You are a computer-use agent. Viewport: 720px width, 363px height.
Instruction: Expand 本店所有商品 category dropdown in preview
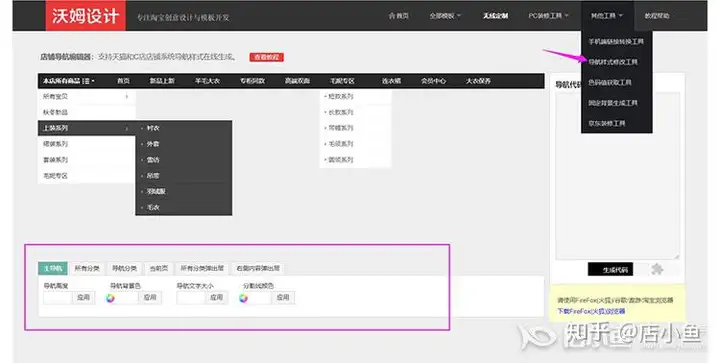[x=68, y=81]
